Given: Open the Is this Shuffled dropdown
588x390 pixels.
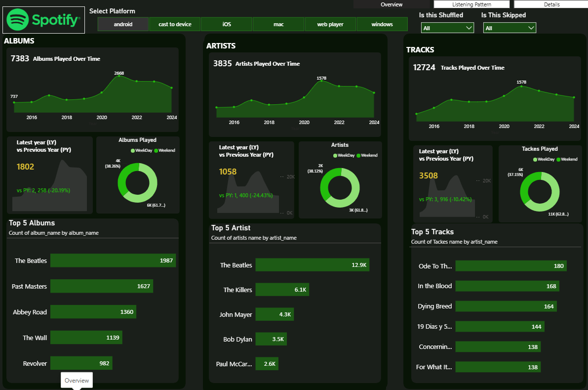Looking at the screenshot, I should click(x=447, y=28).
